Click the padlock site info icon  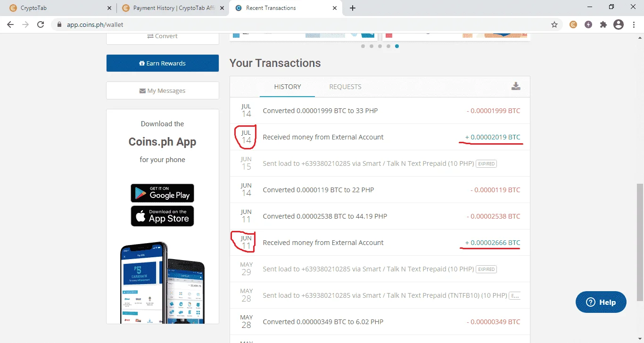(59, 24)
